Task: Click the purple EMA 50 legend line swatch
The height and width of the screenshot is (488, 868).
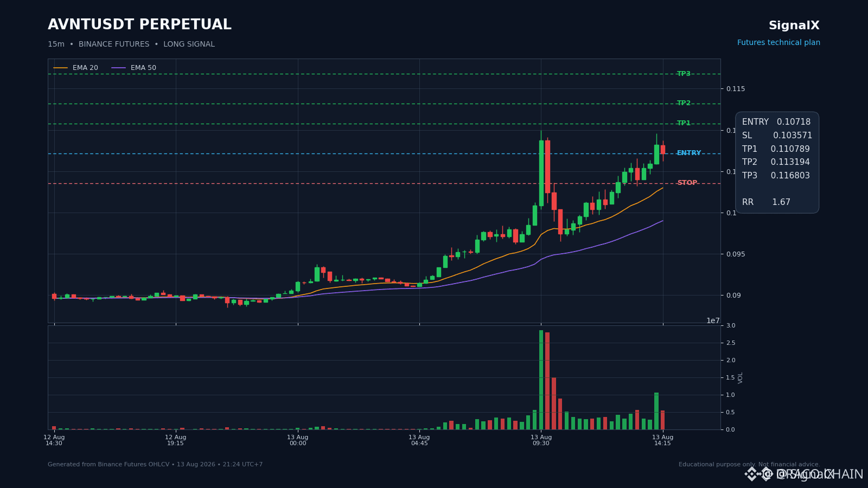Action: [118, 68]
